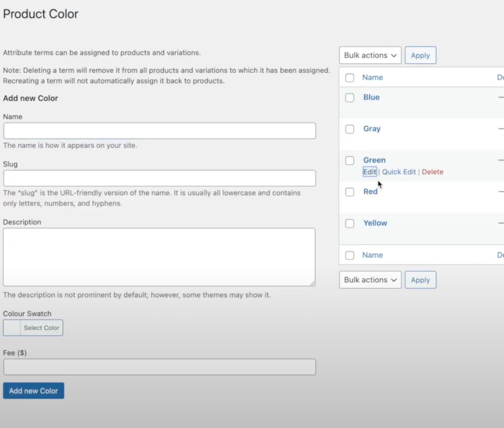The height and width of the screenshot is (428, 504).
Task: Open the Edit link under Green
Action: (369, 172)
